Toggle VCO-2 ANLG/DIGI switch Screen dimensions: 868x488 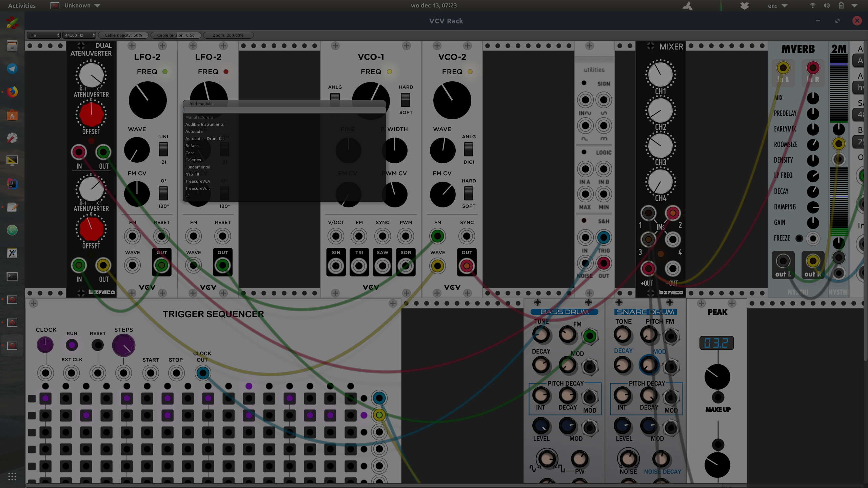(469, 149)
